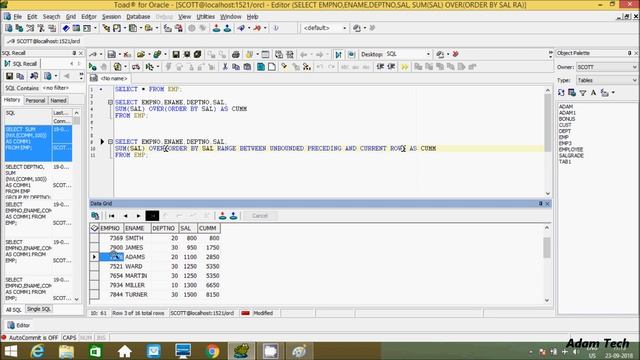Click the clipboard paste icon in editor toolbar
Screen dimensions: 640x360
(247, 67)
